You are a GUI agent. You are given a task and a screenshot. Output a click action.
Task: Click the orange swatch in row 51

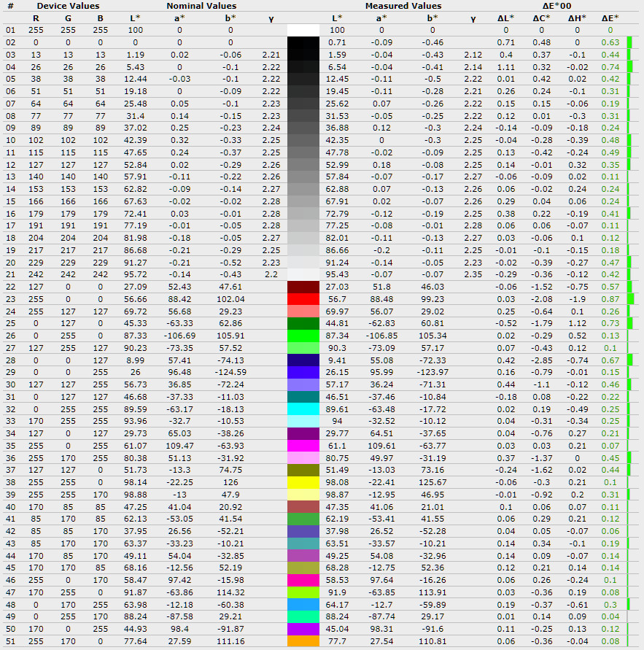[303, 642]
